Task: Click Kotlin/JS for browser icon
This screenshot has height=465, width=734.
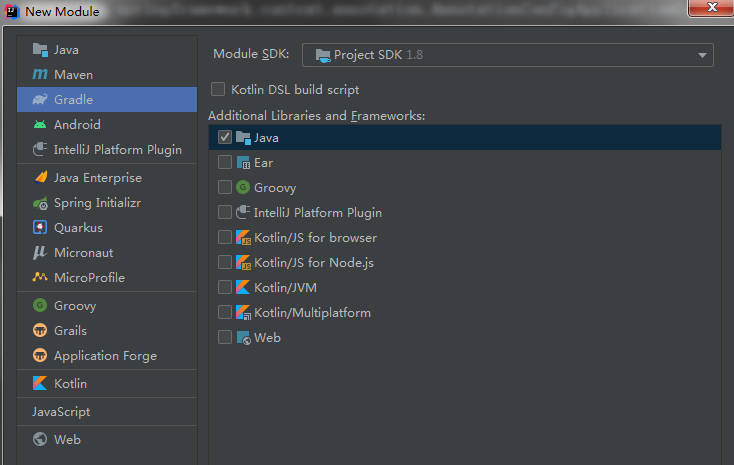Action: (243, 237)
